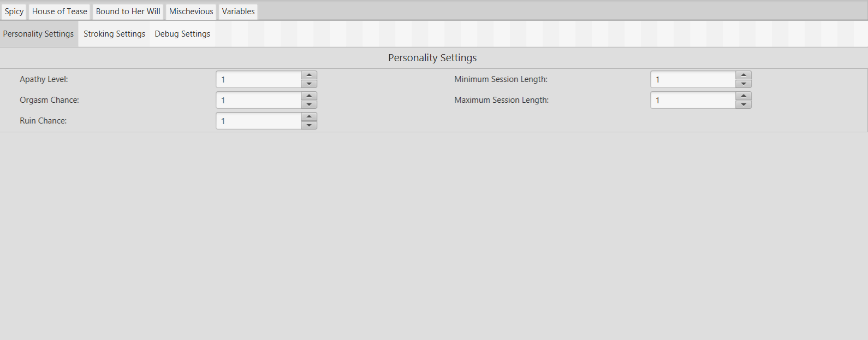Screen dimensions: 868x340
Task: Select the Bound to Her Will tab
Action: pos(128,11)
